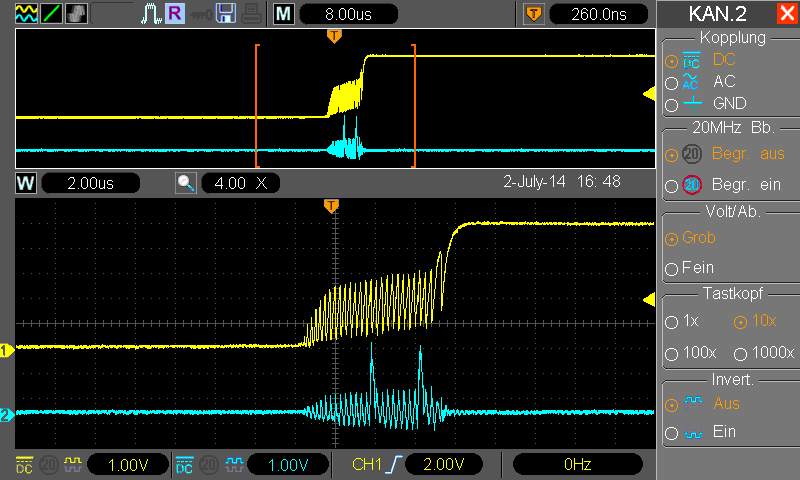
Task: Select bandwidth limit 'Begr. aus' option
Action: tap(671, 155)
